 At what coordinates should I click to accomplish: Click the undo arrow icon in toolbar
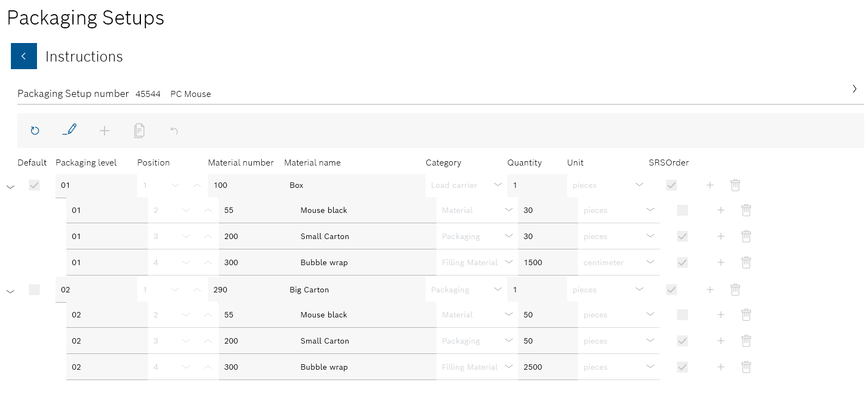tap(174, 131)
